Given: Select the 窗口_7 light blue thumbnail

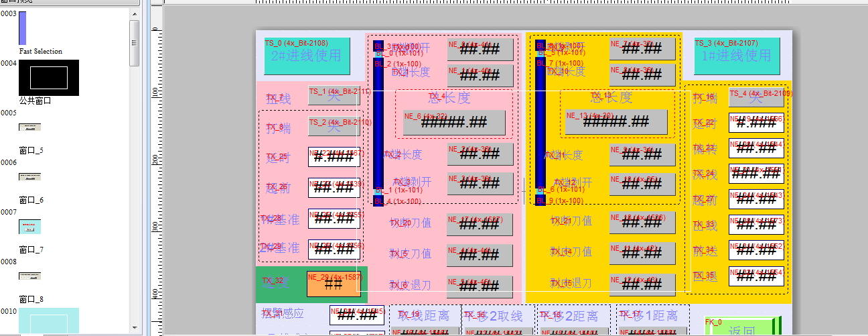Looking at the screenshot, I should 29,226.
